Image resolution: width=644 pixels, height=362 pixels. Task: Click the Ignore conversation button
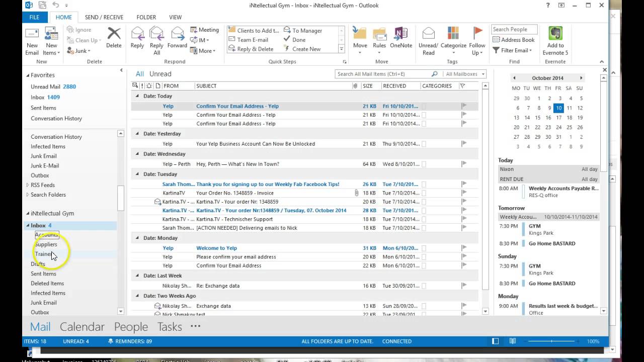[79, 30]
